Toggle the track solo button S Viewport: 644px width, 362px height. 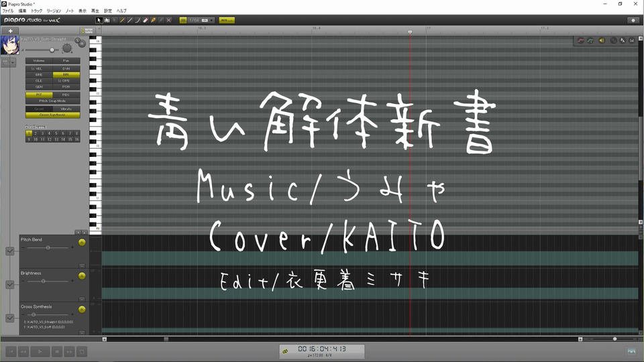tap(78, 40)
